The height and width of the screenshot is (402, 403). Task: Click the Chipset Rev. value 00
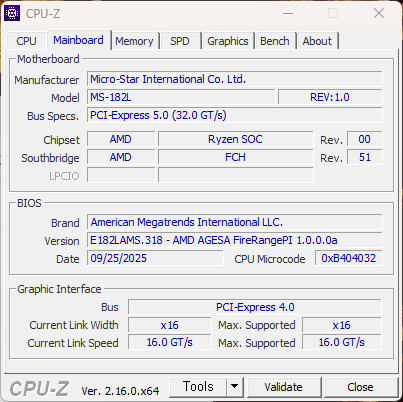(x=365, y=139)
